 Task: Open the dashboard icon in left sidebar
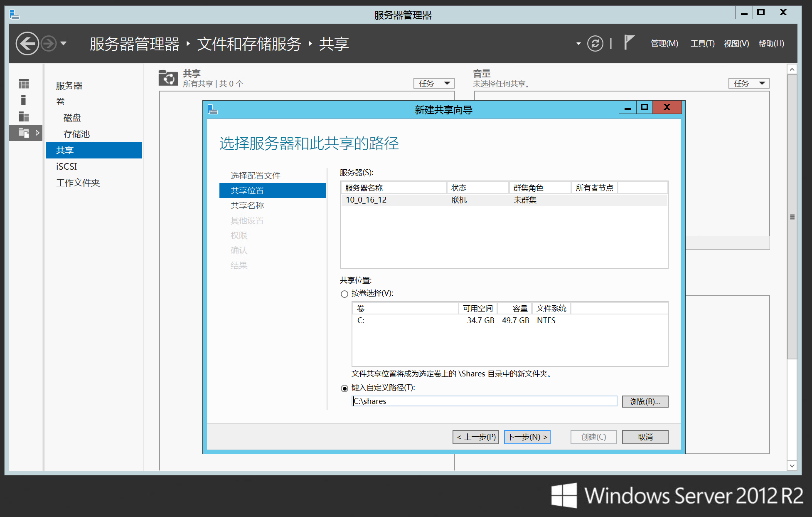pos(24,84)
